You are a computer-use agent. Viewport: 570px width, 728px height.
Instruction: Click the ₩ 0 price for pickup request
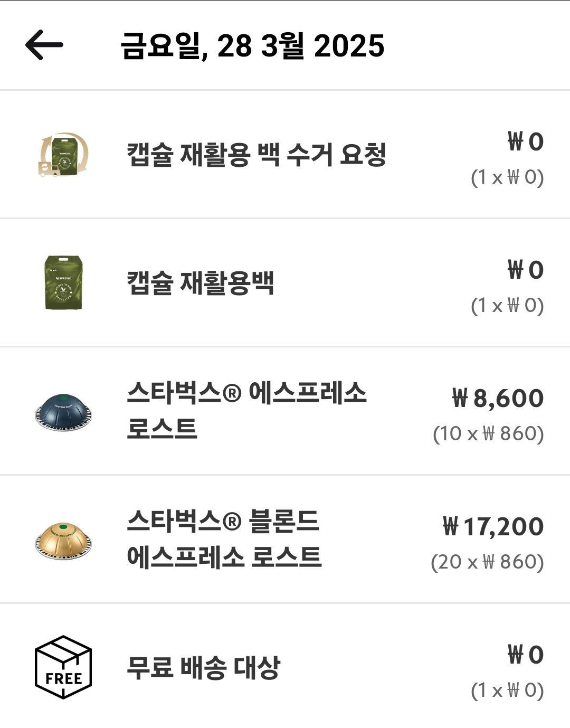pyautogui.click(x=525, y=142)
